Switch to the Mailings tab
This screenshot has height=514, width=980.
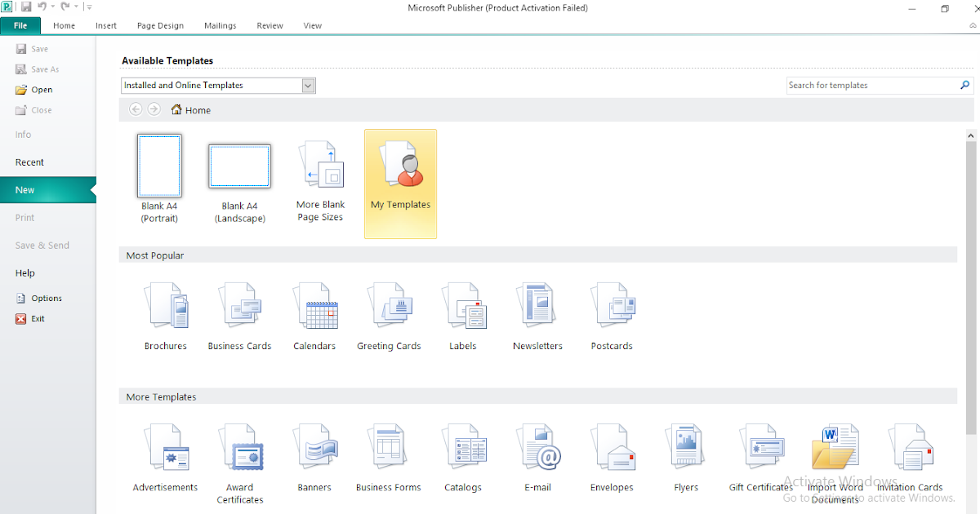(x=220, y=25)
